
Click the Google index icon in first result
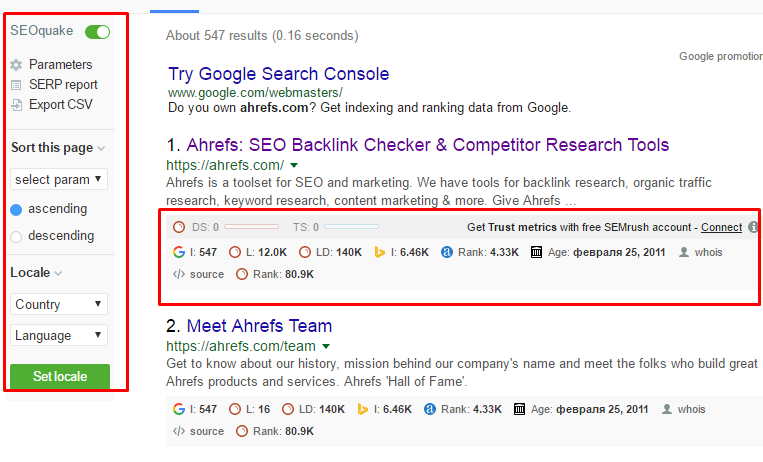coord(179,252)
